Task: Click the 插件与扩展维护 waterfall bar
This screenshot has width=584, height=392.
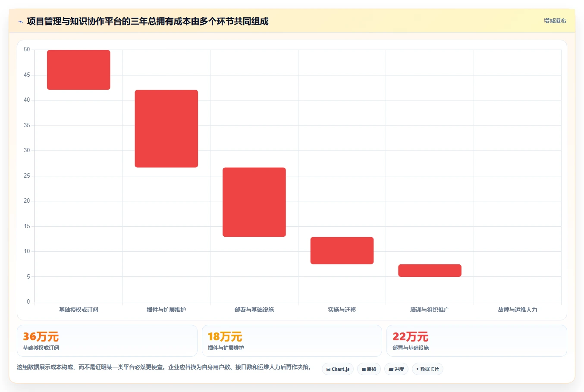Action: click(x=166, y=129)
